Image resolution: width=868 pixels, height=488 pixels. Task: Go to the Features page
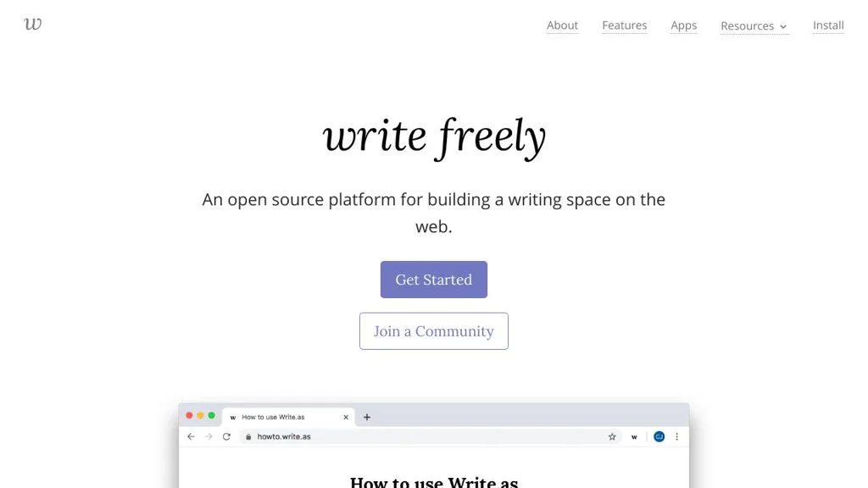click(x=624, y=25)
